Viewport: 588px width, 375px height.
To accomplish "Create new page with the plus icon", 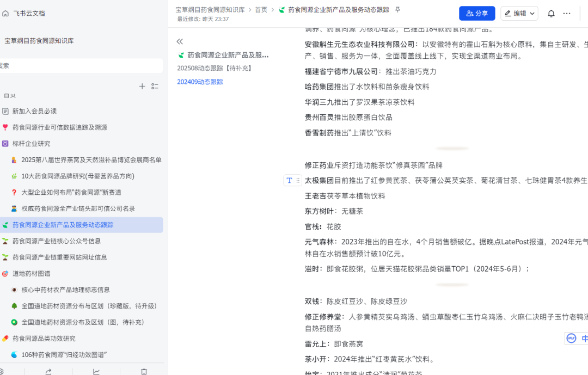I will [x=142, y=86].
